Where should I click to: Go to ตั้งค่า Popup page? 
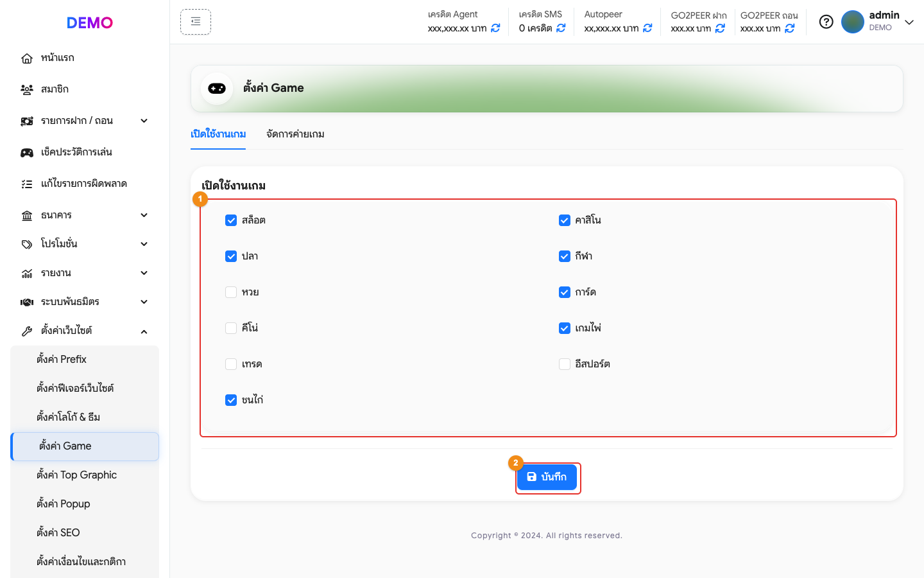(85, 504)
